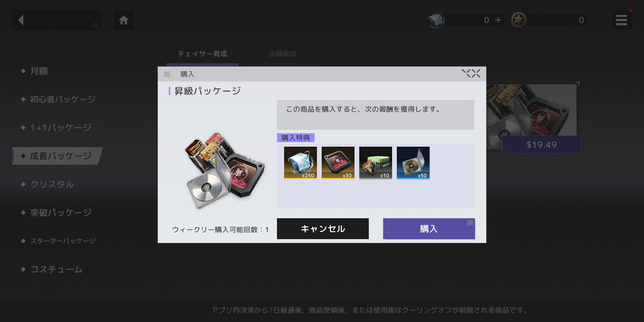Click the plus icon beside crystal currency

[498, 20]
